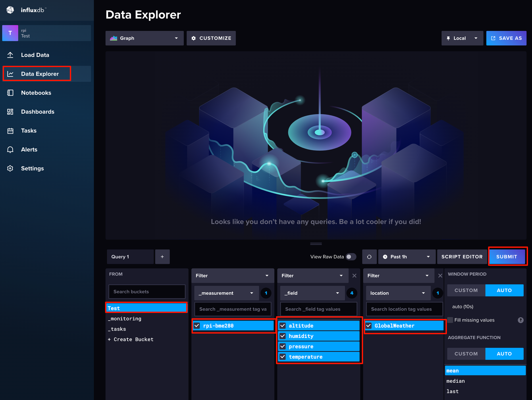The width and height of the screenshot is (532, 400).
Task: Click the Fill missing values help icon
Action: 521,320
